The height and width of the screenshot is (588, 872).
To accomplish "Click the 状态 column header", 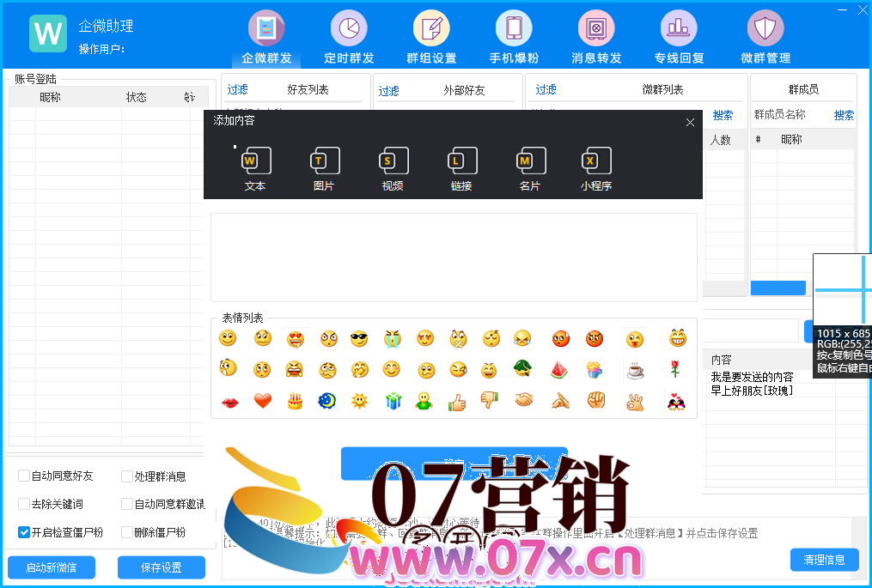I will point(137,97).
